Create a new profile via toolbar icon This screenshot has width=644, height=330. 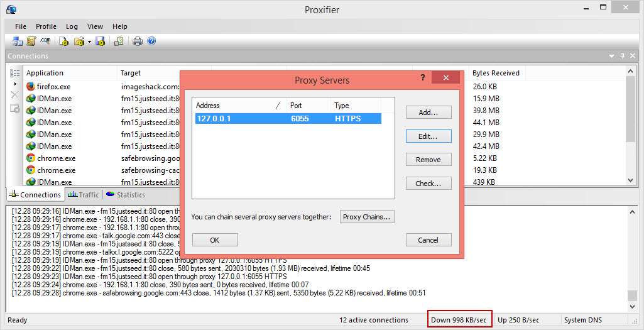click(x=63, y=41)
